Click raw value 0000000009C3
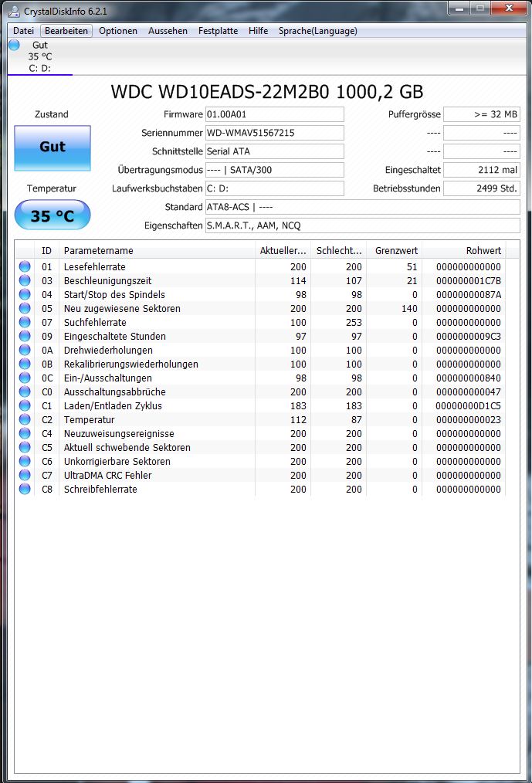The width and height of the screenshot is (532, 783). click(x=469, y=336)
